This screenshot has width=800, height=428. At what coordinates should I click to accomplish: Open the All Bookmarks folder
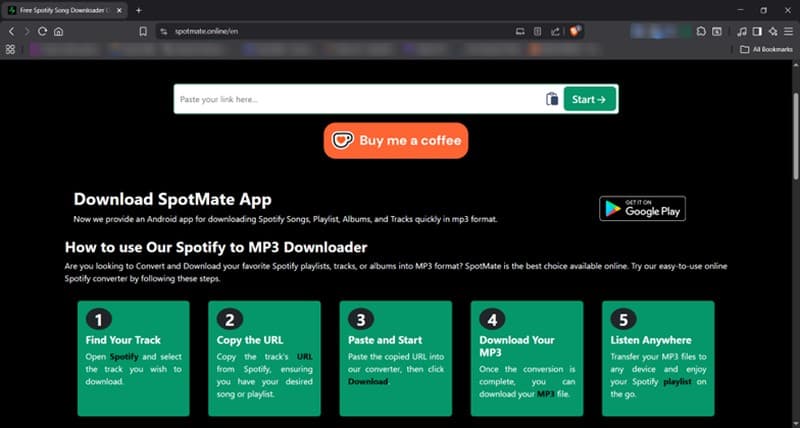[766, 49]
